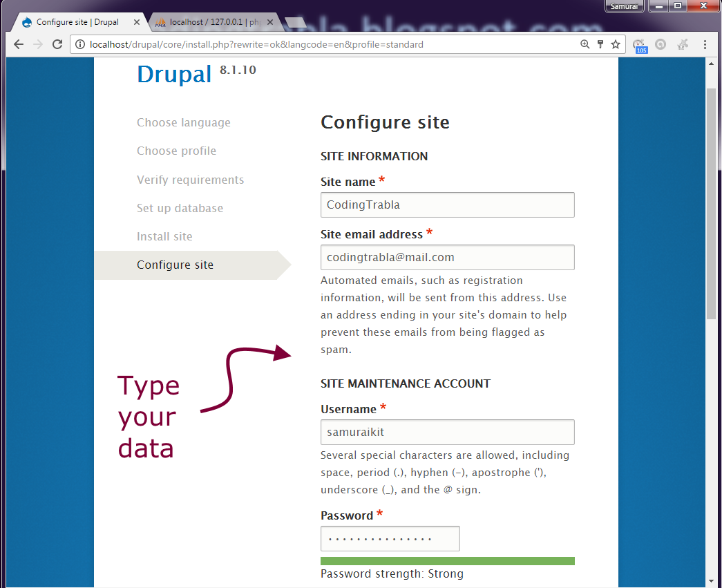Click the Username label
Image resolution: width=722 pixels, height=588 pixels.
348,409
